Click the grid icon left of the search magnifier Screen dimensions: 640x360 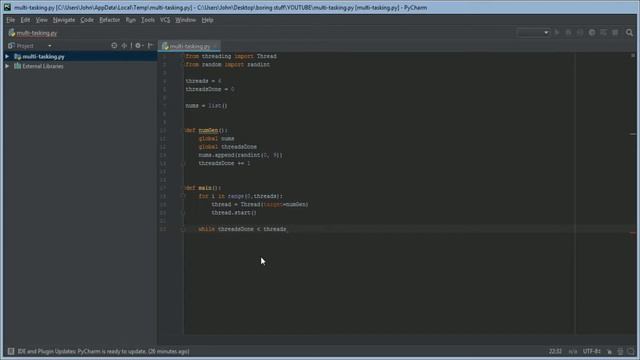(x=615, y=33)
